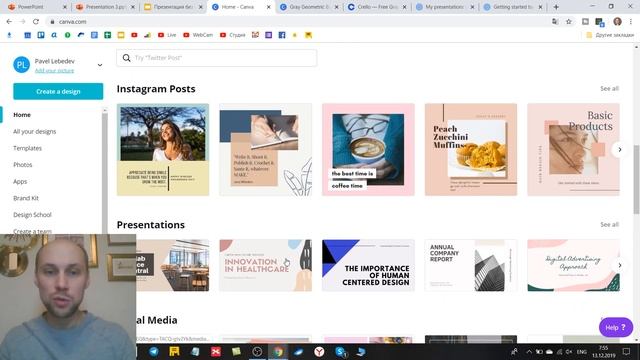
Task: Switch to the Crello tab
Action: [376, 7]
